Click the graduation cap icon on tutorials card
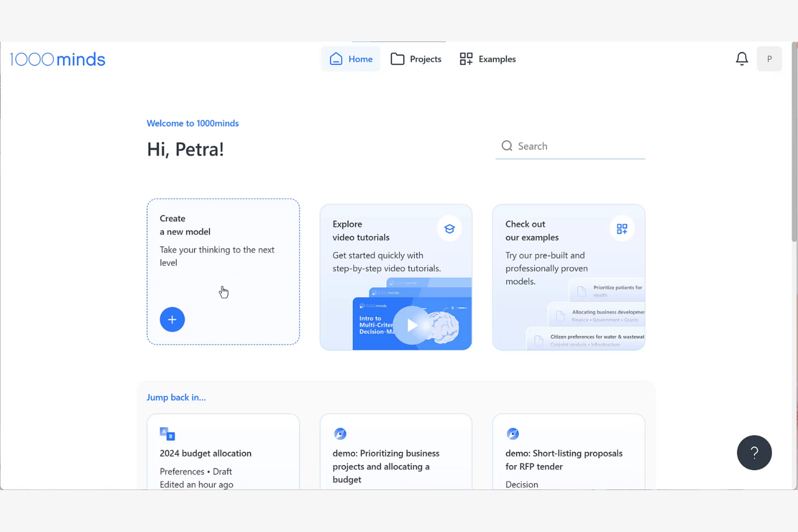This screenshot has width=798, height=532. 449,229
